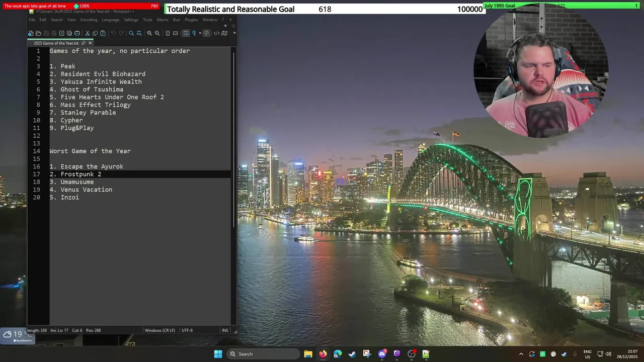The image size is (644, 362).
Task: Click the Save All toolbar icon
Action: (54, 33)
